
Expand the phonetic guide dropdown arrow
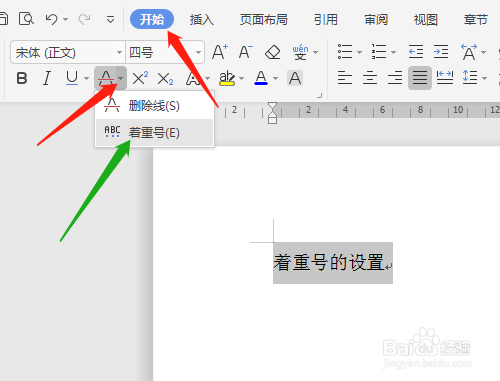tap(315, 52)
